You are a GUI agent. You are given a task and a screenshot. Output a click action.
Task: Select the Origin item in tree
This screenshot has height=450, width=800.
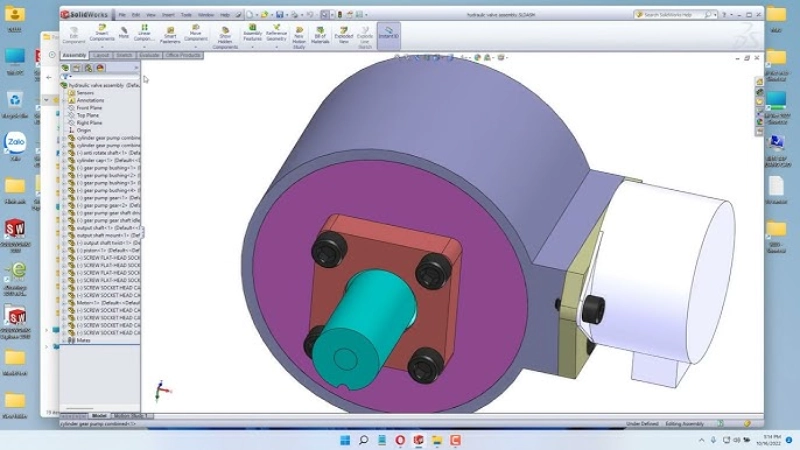coord(84,130)
